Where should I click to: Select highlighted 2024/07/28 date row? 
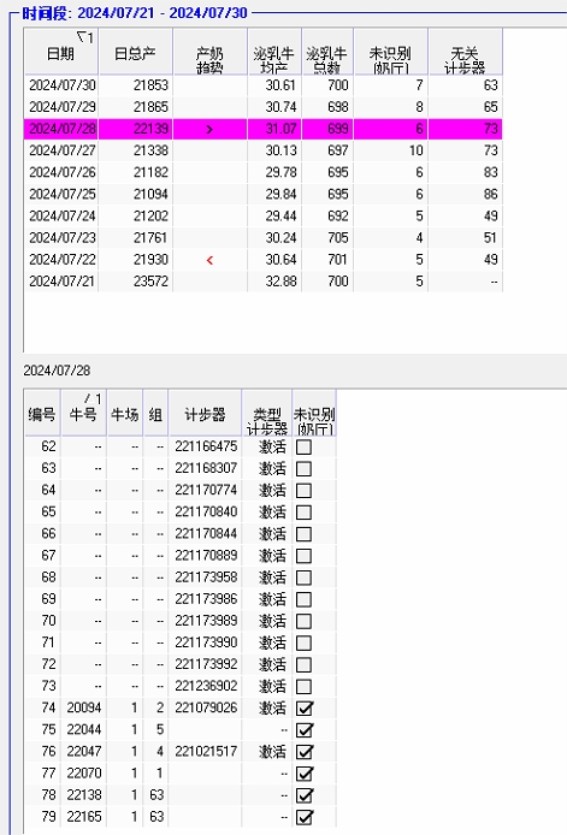coord(263,129)
